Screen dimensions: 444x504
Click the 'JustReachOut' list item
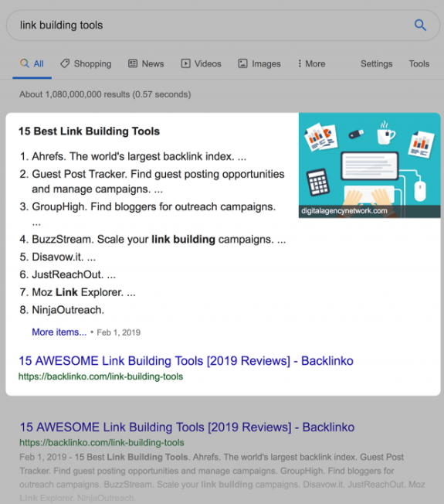pyautogui.click(x=68, y=275)
